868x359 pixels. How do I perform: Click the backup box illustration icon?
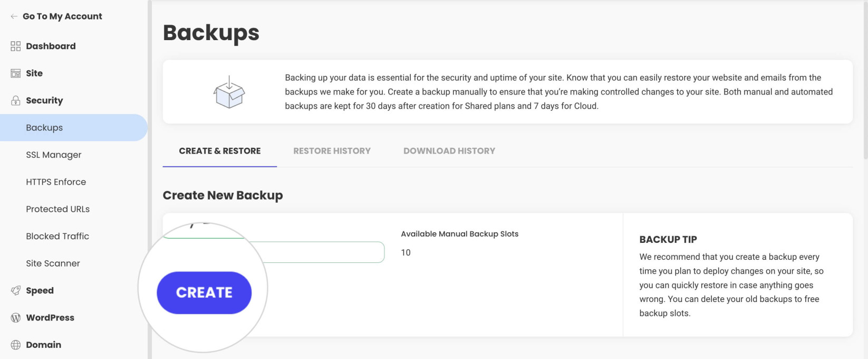coord(229,92)
